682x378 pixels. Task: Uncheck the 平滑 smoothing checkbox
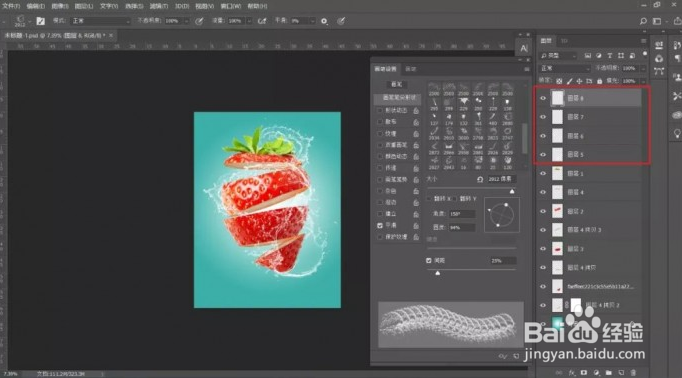(380, 225)
